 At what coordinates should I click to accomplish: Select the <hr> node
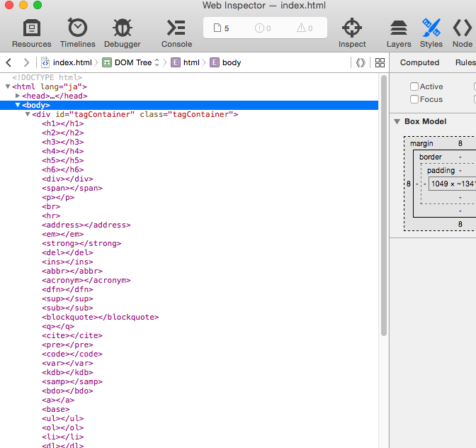click(x=51, y=215)
